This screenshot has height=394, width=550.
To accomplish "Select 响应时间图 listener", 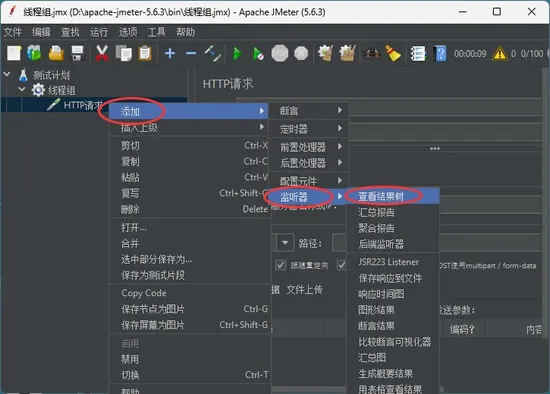I will 393,294.
